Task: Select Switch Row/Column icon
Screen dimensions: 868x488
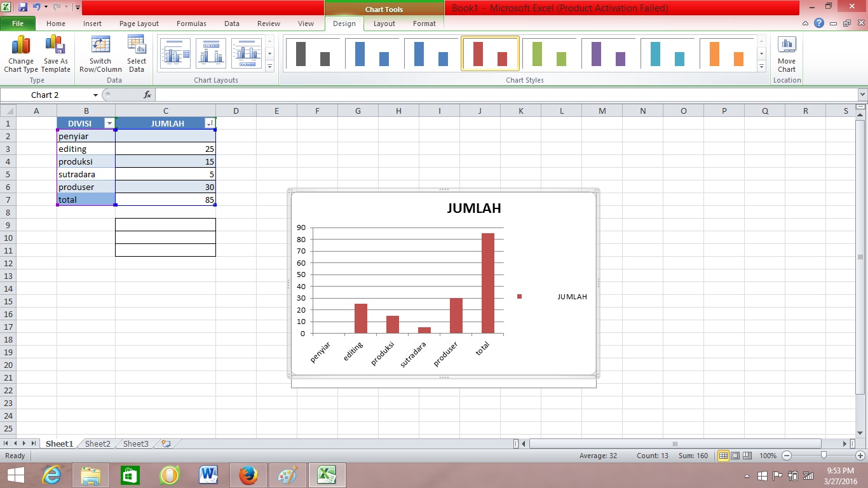Action: pyautogui.click(x=100, y=54)
